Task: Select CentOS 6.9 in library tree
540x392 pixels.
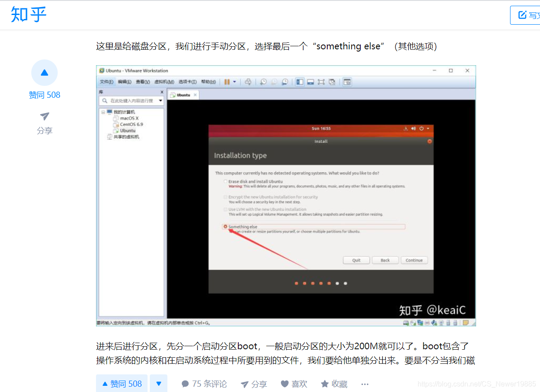Action: (131, 124)
